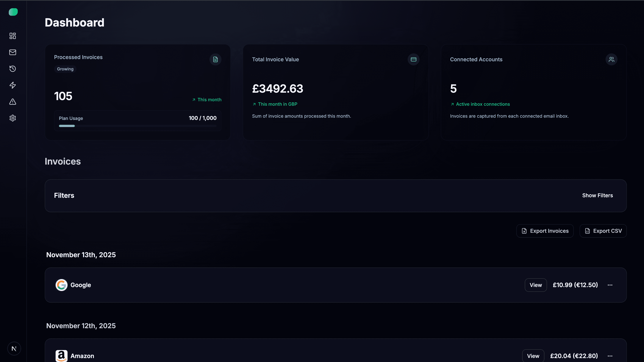644x362 pixels.
Task: Open Settings via the gear icon
Action: coord(12,118)
